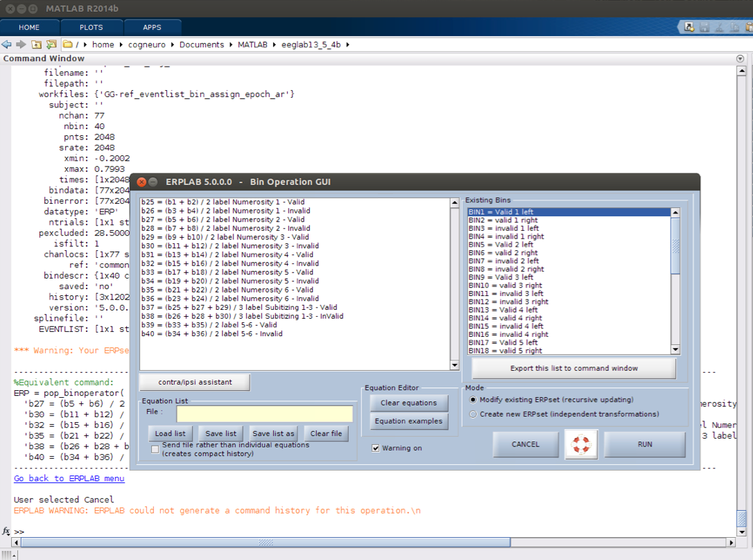
Task: Switch to the HOME tab
Action: tap(29, 27)
